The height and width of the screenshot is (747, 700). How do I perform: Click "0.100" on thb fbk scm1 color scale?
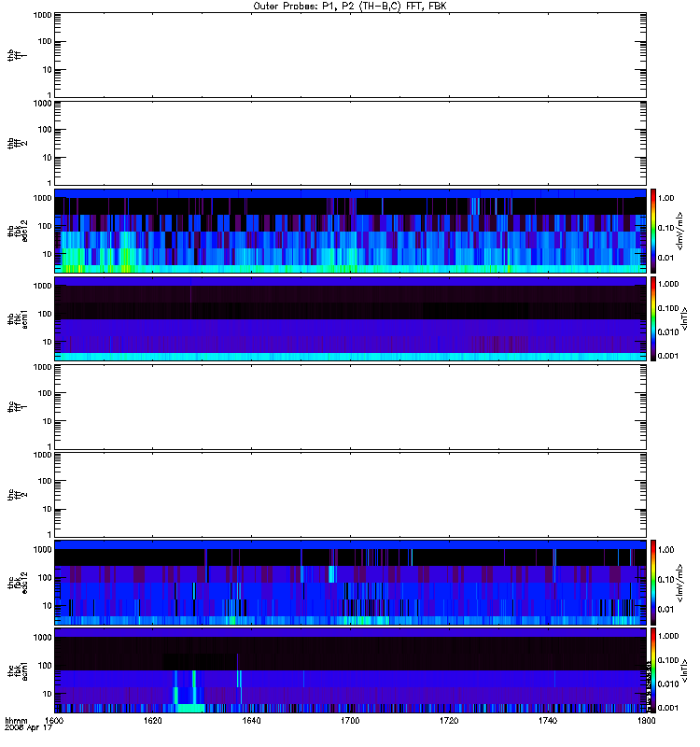coord(668,308)
